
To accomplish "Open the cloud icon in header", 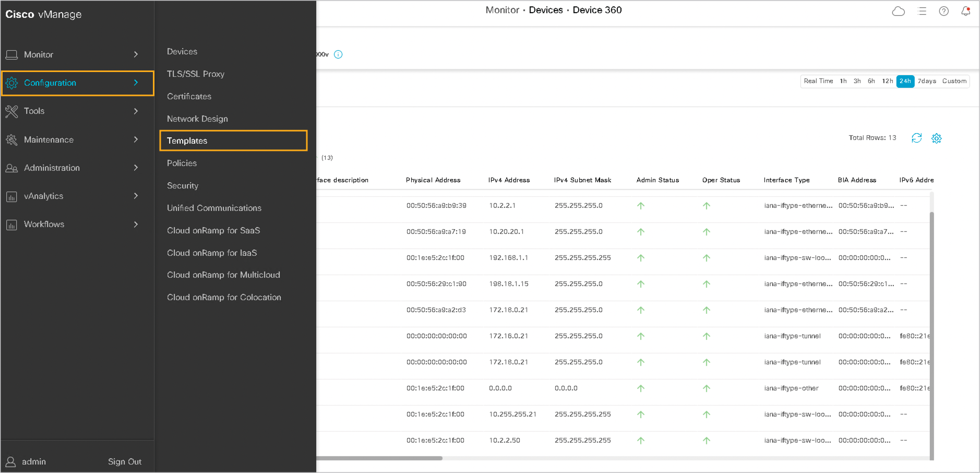I will [x=898, y=11].
